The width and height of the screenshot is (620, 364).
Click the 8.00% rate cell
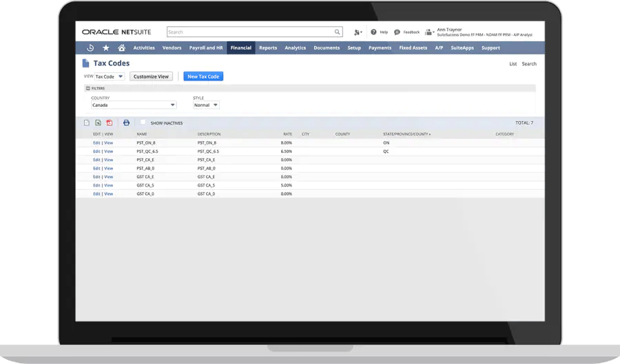coord(287,143)
